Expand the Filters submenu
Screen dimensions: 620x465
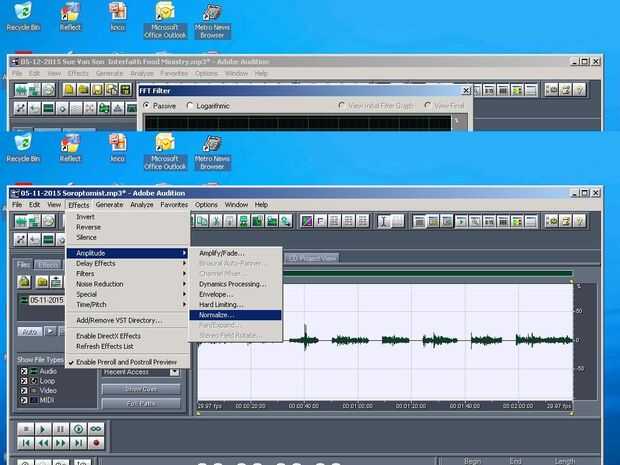tap(127, 274)
